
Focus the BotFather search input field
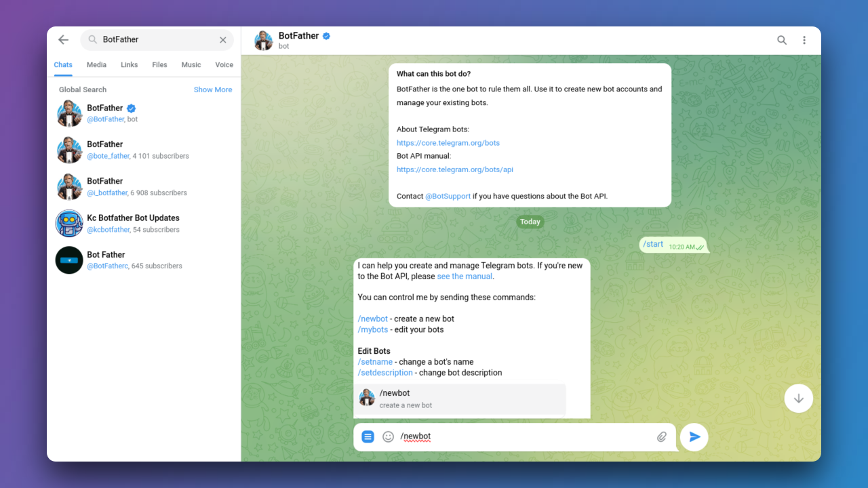tap(157, 40)
